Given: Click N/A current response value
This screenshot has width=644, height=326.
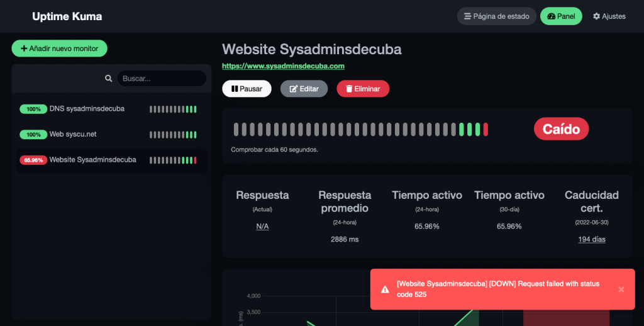Looking at the screenshot, I should point(262,227).
